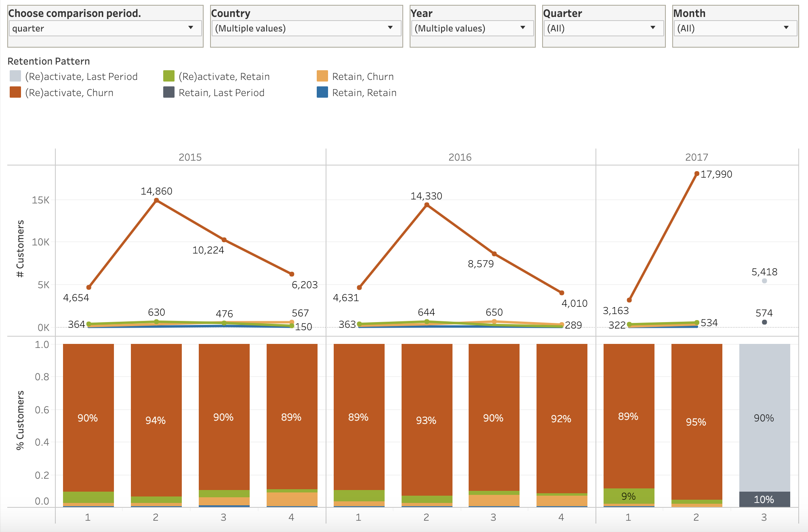Screen dimensions: 808x532
Task: Click the 2017 year column header
Action: 697,157
